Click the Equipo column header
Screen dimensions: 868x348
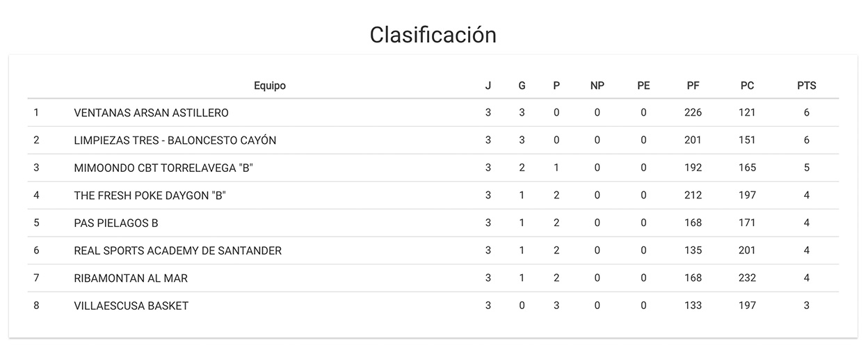[270, 86]
